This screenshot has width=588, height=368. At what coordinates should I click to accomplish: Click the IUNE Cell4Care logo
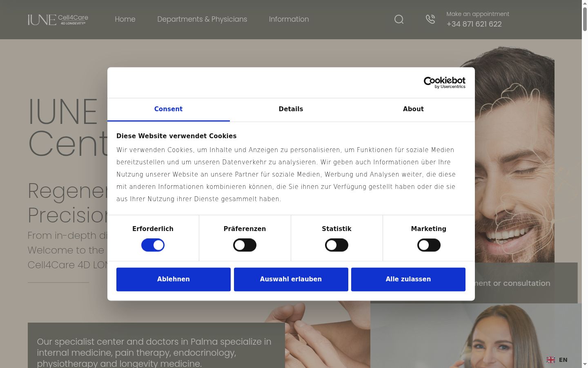(58, 20)
